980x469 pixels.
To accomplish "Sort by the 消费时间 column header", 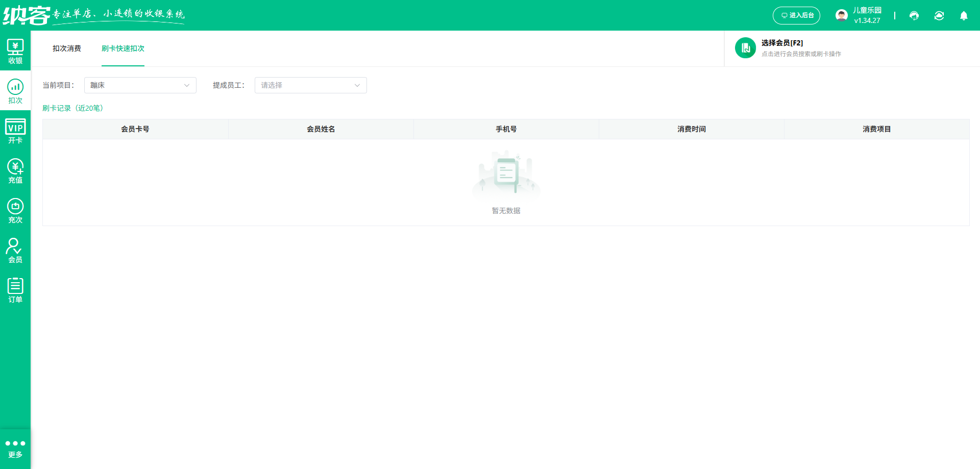I will [691, 129].
